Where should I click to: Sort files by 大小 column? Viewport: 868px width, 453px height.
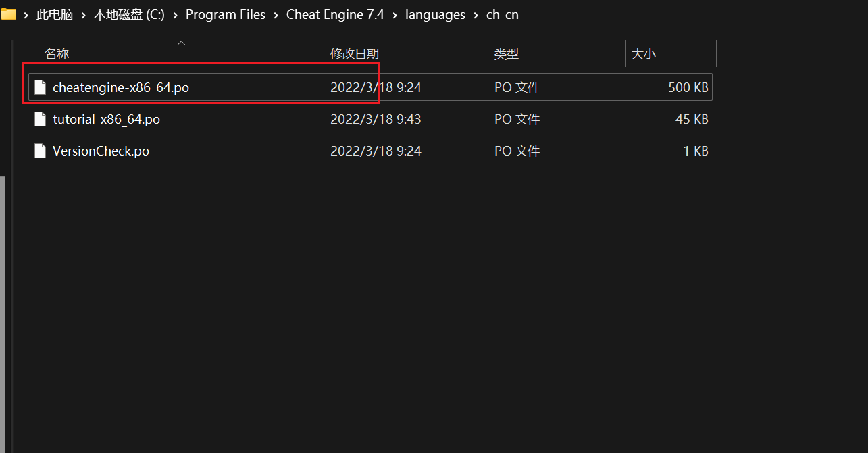click(x=644, y=53)
